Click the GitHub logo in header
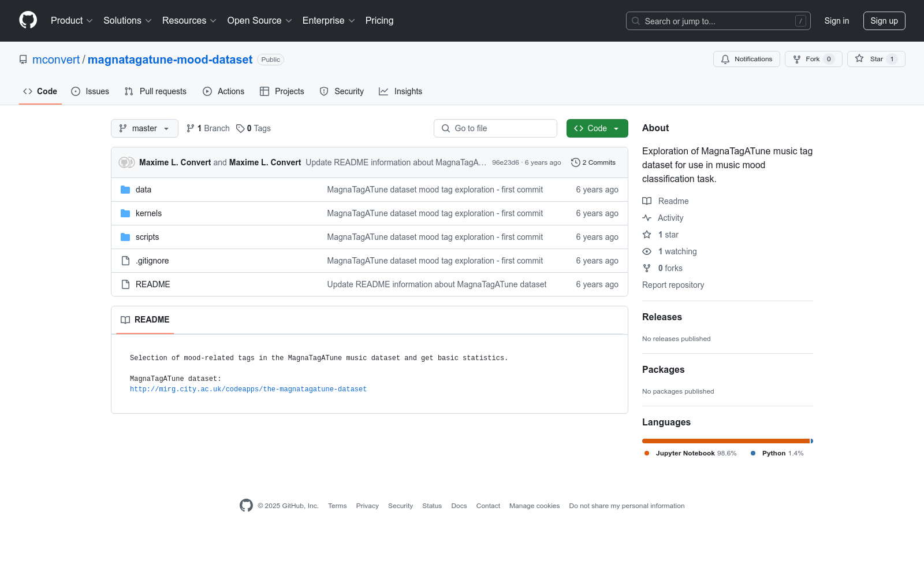 (28, 20)
